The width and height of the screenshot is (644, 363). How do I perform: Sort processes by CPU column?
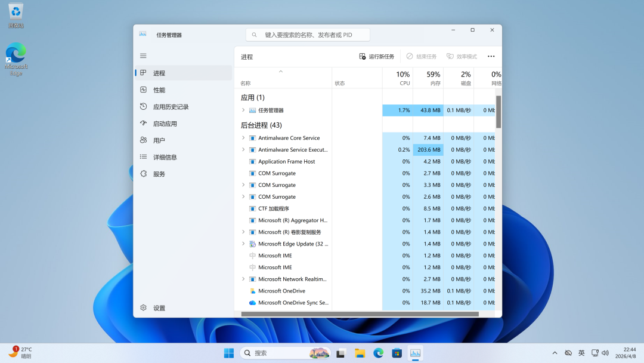click(398, 78)
